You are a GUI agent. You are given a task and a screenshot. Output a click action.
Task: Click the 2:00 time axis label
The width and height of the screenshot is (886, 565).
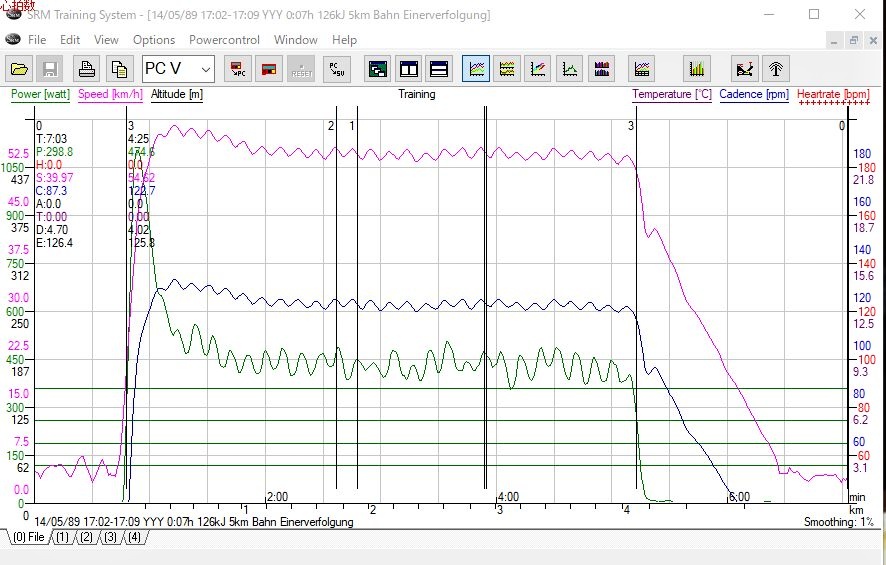coord(277,497)
